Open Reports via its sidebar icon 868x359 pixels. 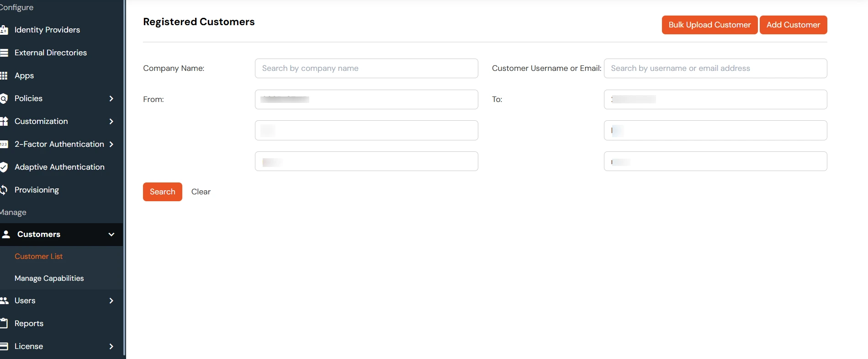click(4, 323)
